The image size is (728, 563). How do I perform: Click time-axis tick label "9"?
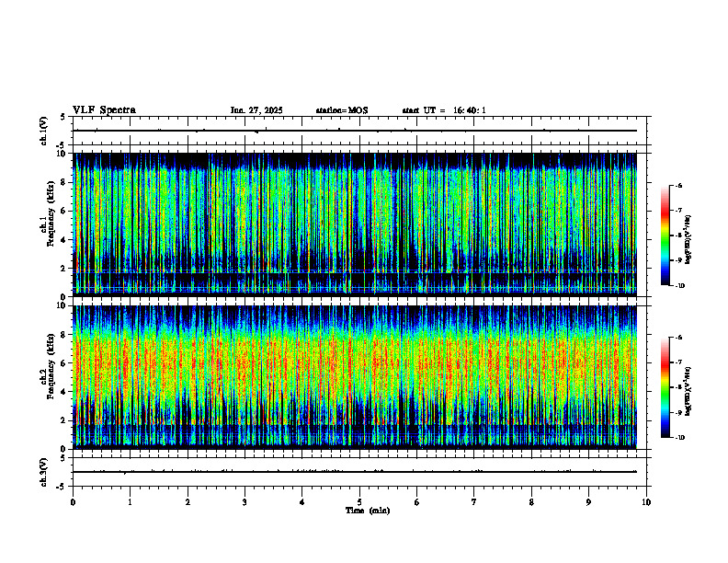[588, 502]
